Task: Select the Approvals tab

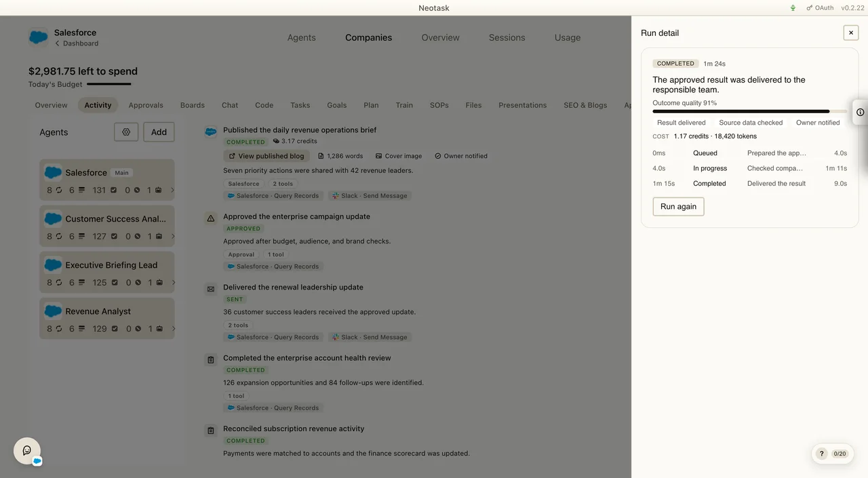Action: point(146,105)
